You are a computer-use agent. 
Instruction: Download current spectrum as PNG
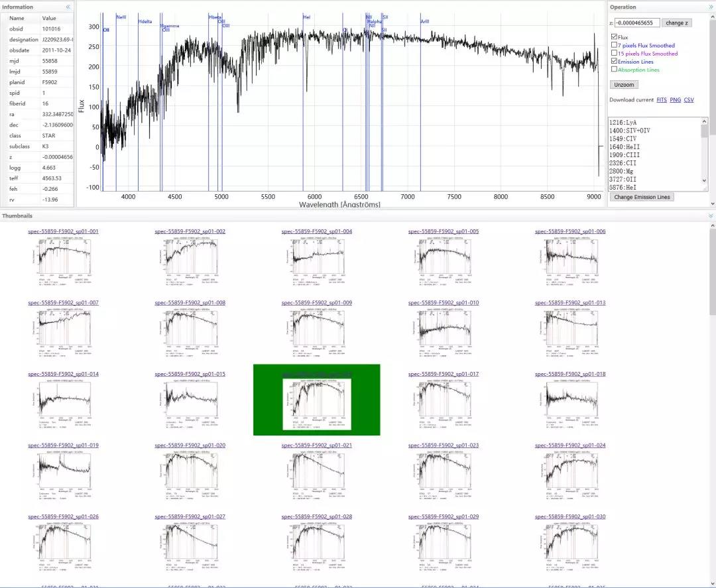pos(675,100)
